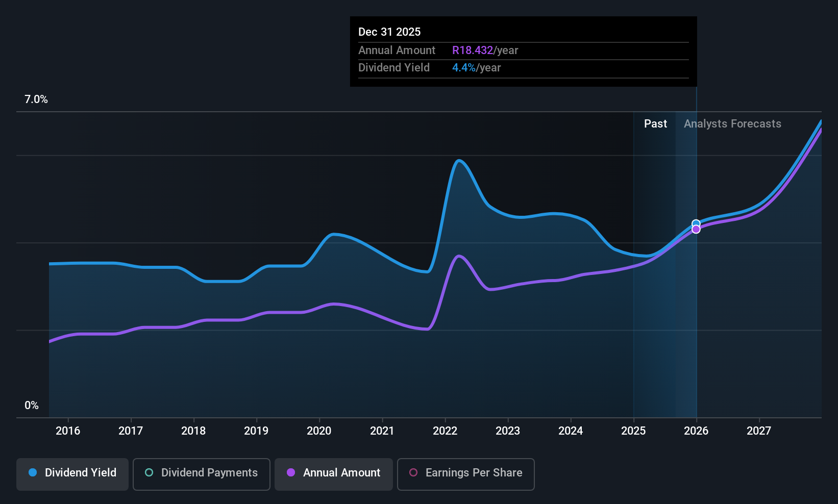The height and width of the screenshot is (504, 838).
Task: Click the R18.432 annual amount value
Action: [x=473, y=51]
